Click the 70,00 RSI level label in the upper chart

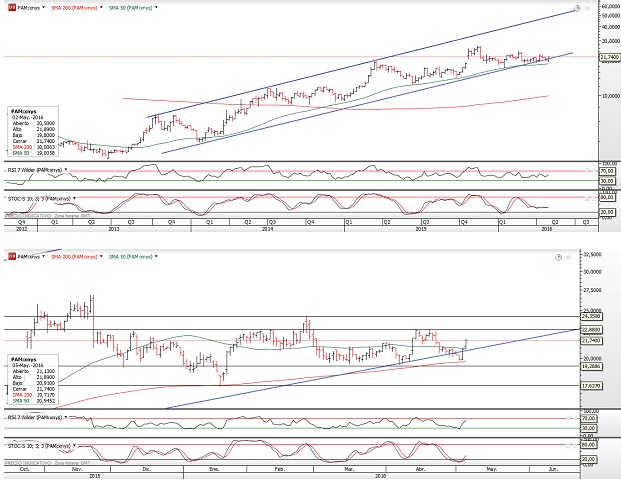608,171
